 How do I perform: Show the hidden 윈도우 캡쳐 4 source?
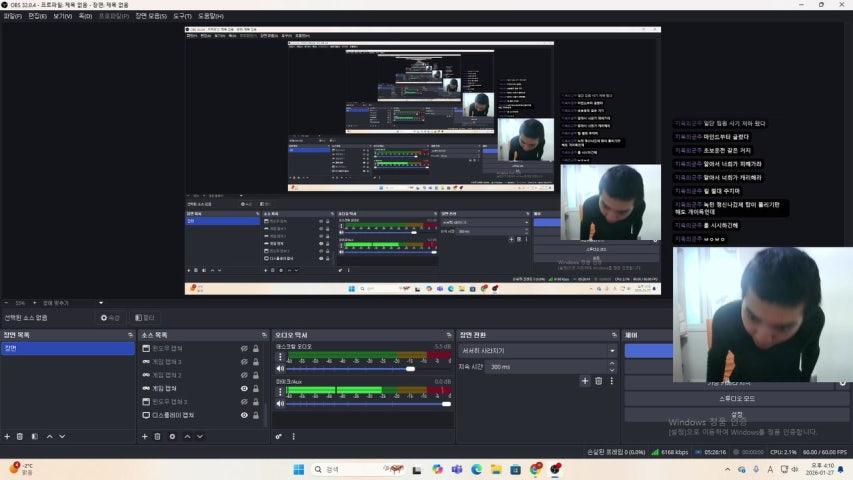(244, 348)
